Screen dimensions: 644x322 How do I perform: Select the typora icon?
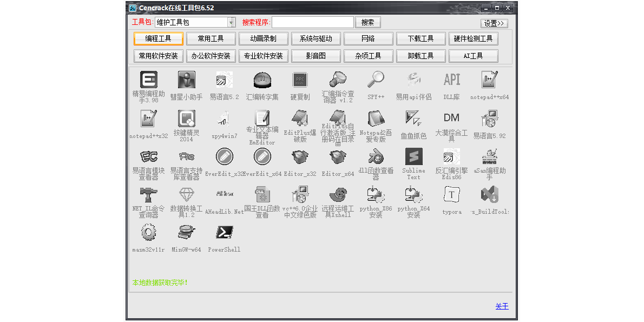451,195
